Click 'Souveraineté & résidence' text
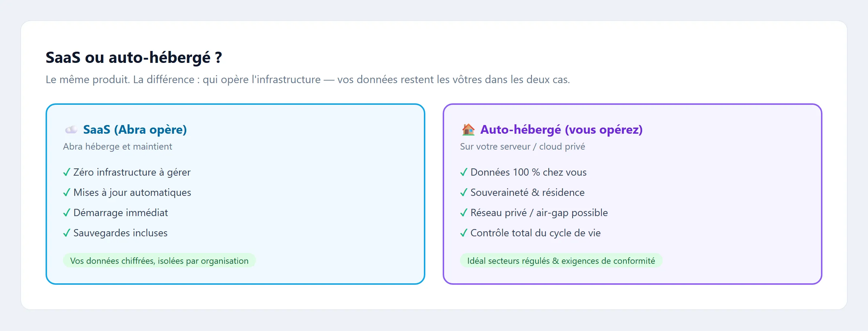Viewport: 868px width, 331px height. tap(527, 193)
